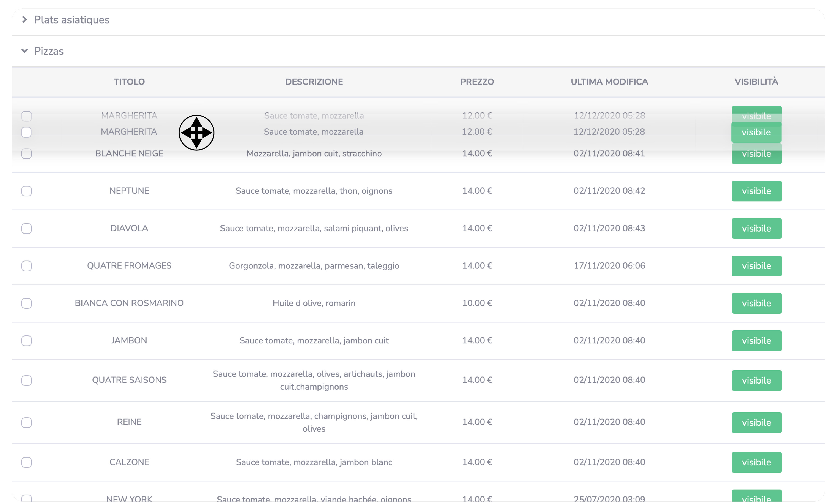Toggle visibility of NEPTUNE pizza
Screen dimensions: 839x504
pos(756,191)
